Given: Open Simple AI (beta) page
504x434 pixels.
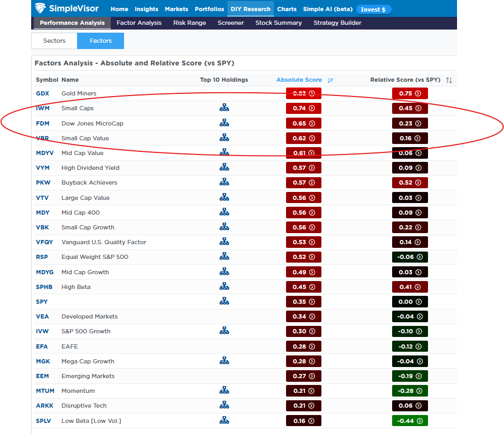Looking at the screenshot, I should coord(327,9).
